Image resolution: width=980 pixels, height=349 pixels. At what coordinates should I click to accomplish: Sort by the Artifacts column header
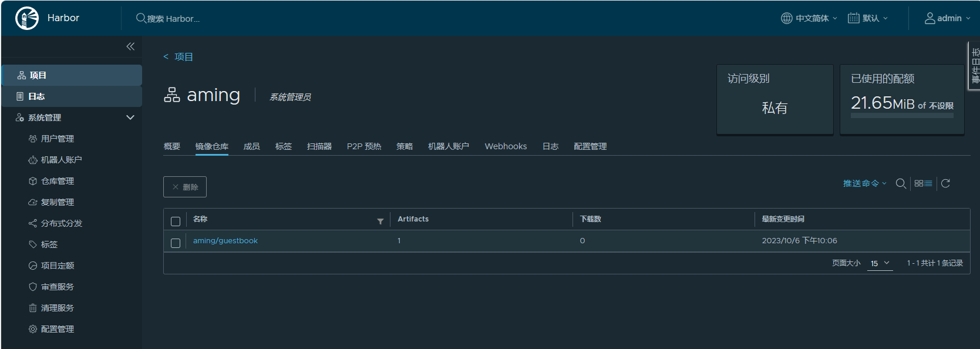point(413,219)
